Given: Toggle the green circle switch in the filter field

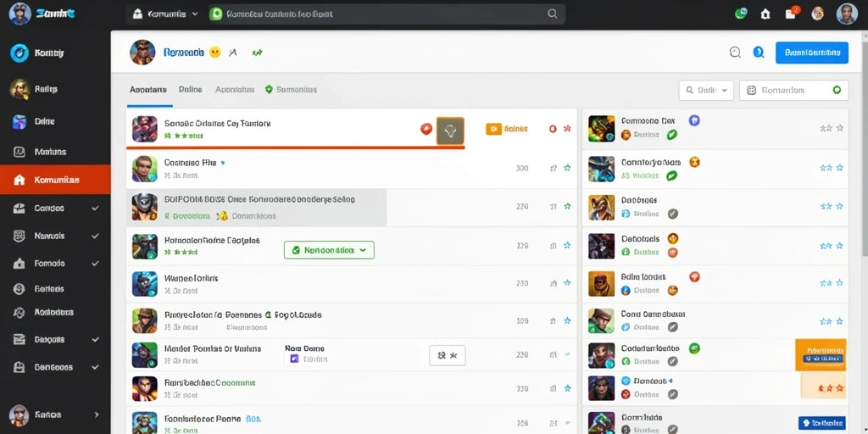Looking at the screenshot, I should (x=837, y=90).
